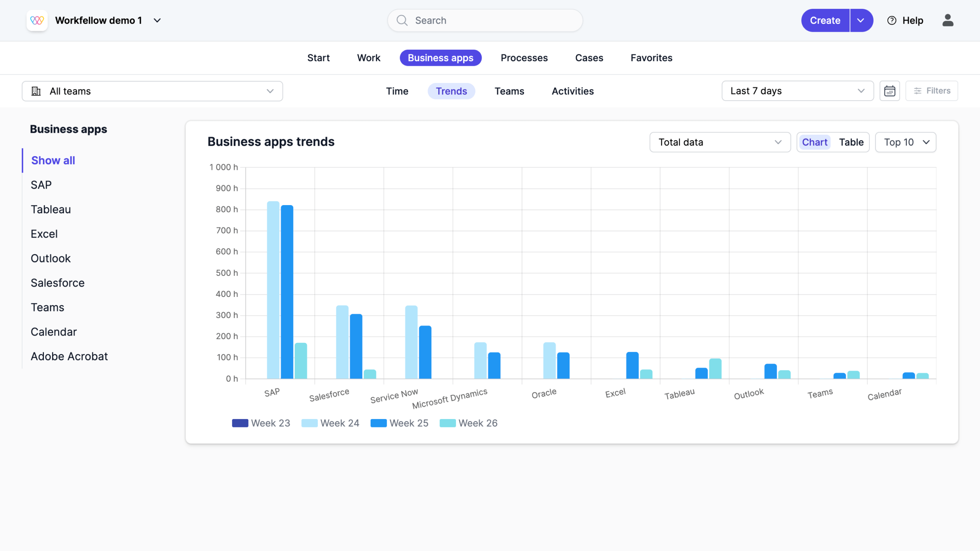Expand the Create button arrow
This screenshot has height=551, width=980.
861,20
